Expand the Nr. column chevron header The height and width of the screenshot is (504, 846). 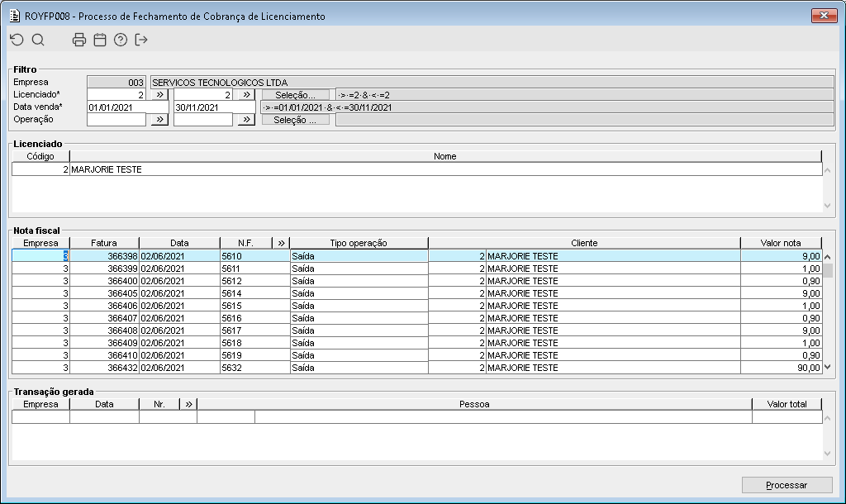point(188,404)
